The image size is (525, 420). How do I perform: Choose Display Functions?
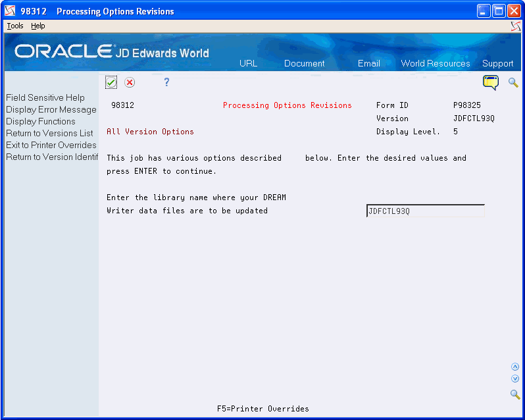coord(41,121)
